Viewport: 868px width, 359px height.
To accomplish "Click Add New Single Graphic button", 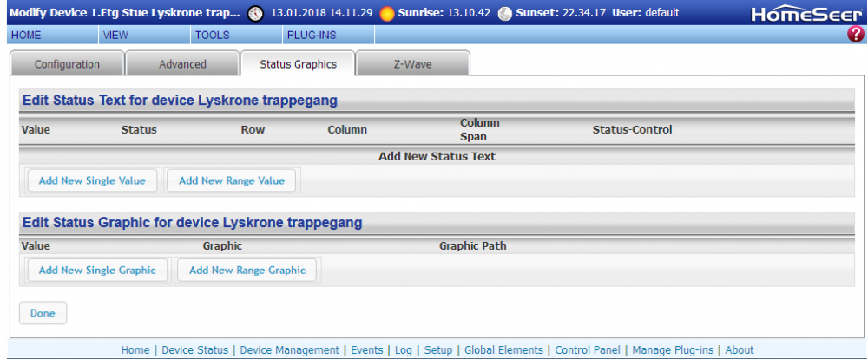I will coord(97,271).
